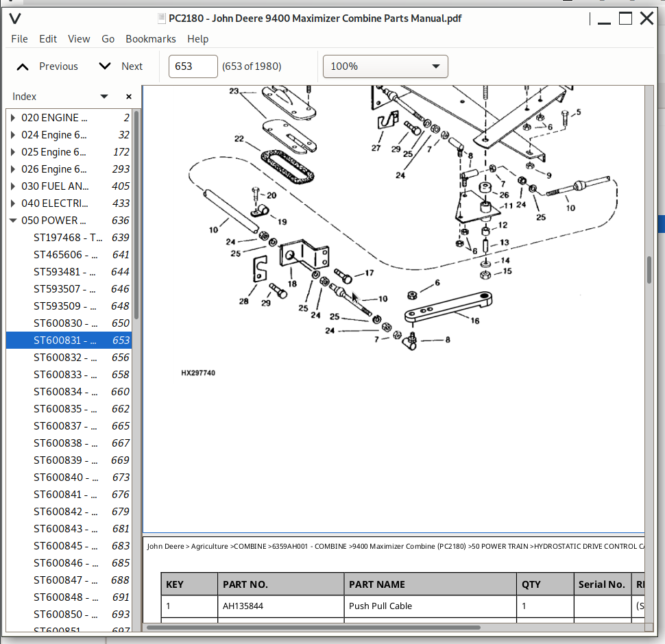Open the Bookmarks menu
665x644 pixels.
(x=151, y=39)
